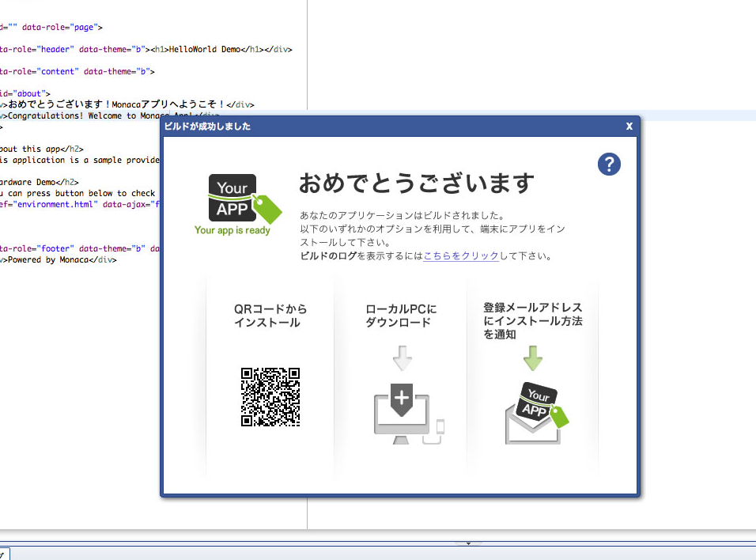Expand the bottom panel using the collapse arrow
The image size is (756, 560).
[x=468, y=543]
